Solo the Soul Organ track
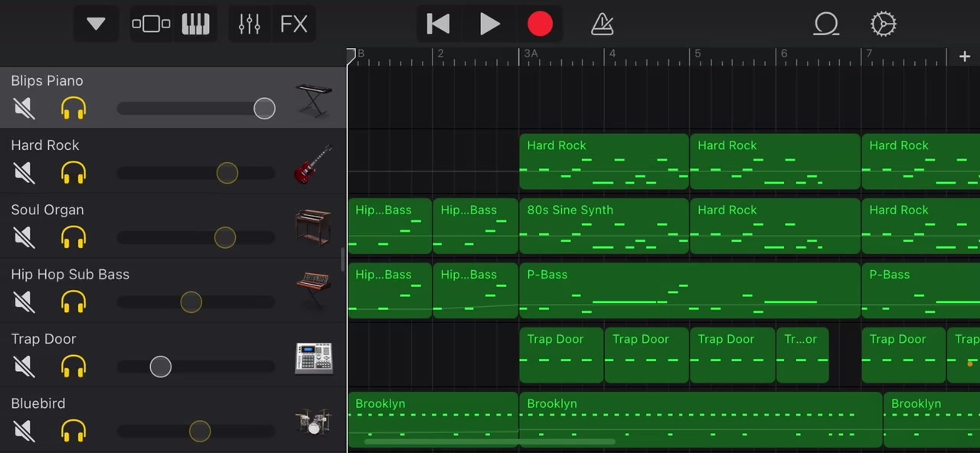The image size is (980, 453). click(x=73, y=237)
